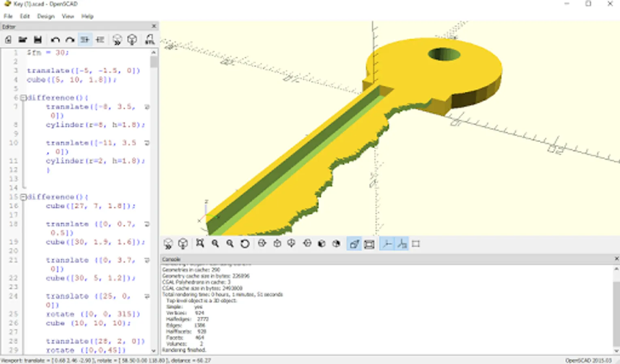This screenshot has height=364, width=620.
Task: Toggle Show Scale Markers button
Action: point(402,243)
